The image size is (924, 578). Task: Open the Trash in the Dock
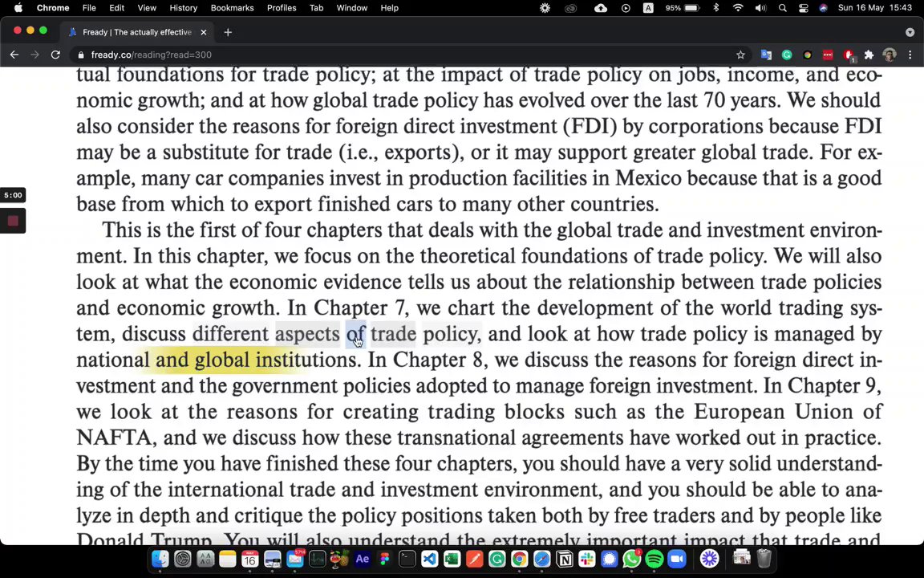point(764,559)
